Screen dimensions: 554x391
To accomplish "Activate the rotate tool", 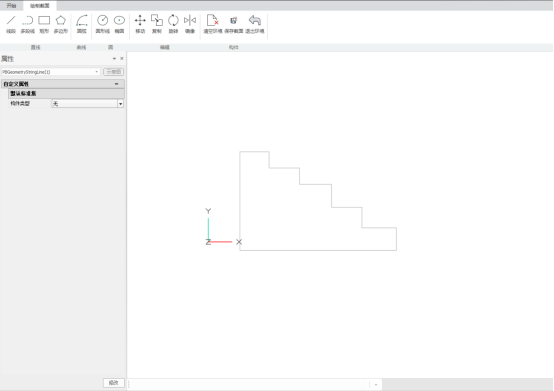I will (173, 24).
